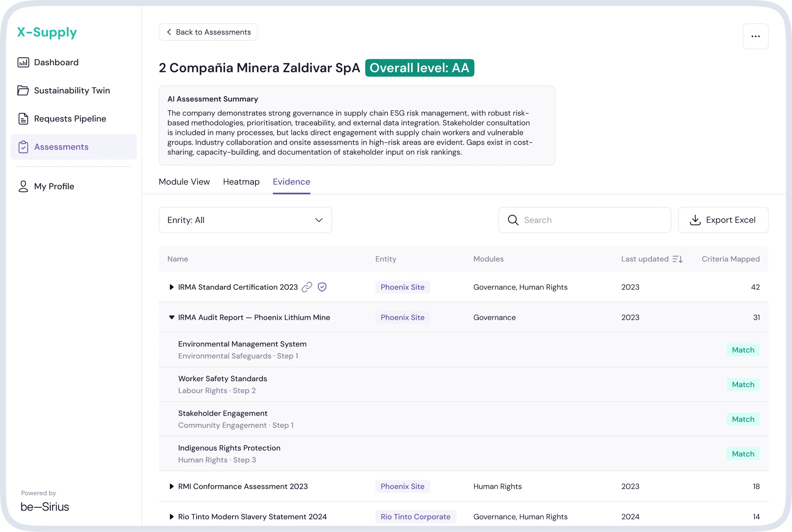Go back to Assessments
Viewport: 792px width, 532px height.
(208, 32)
